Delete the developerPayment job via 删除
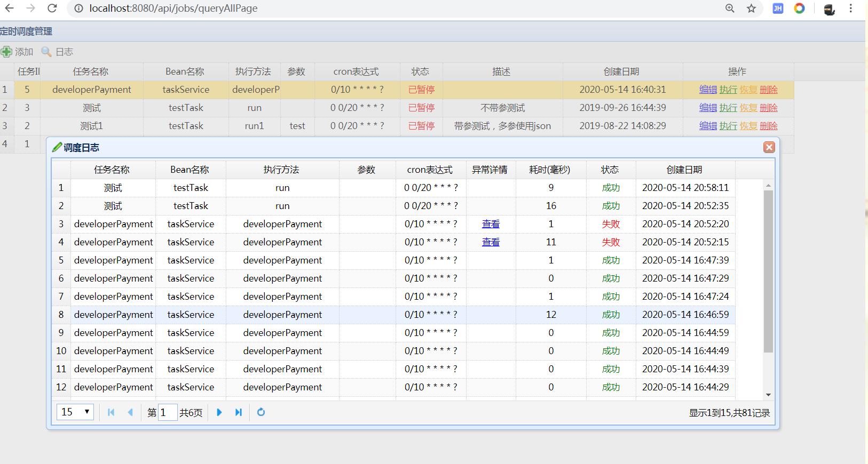The height and width of the screenshot is (464, 868). coord(769,90)
